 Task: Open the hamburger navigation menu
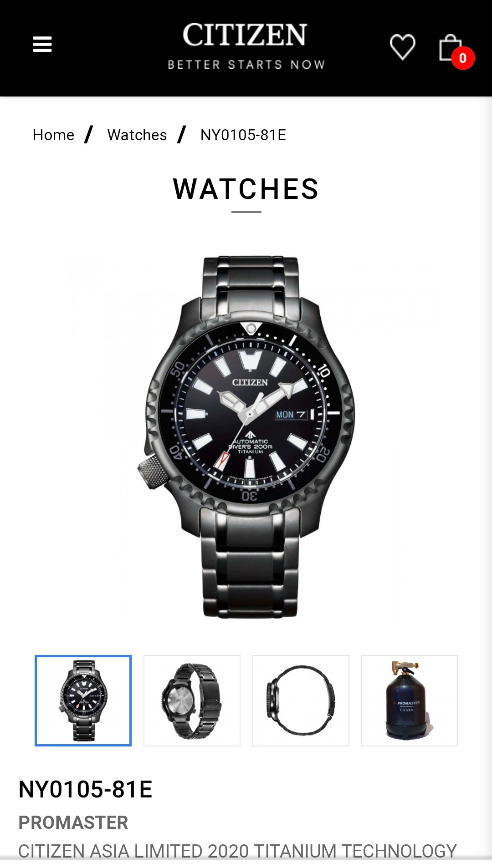(42, 45)
